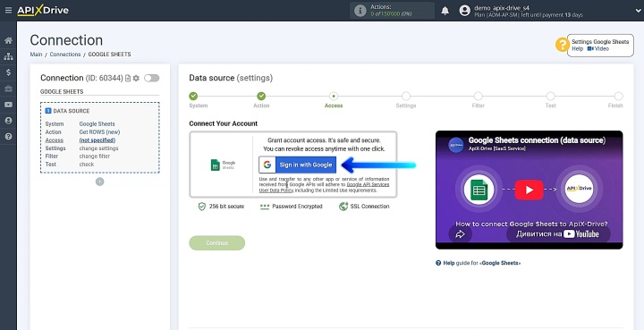
Task: Open the briefcase sidebar icon
Action: pos(8,89)
